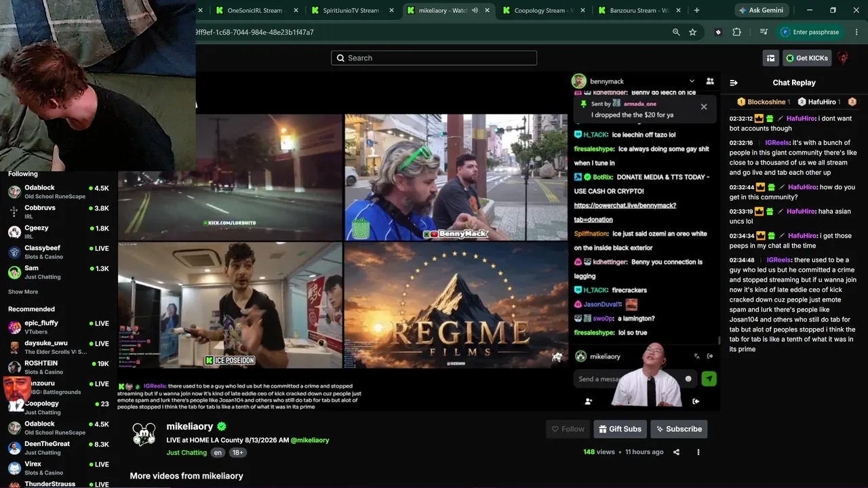Close the SpiritJunioTV Stream tab
The height and width of the screenshot is (488, 868).
click(391, 10)
